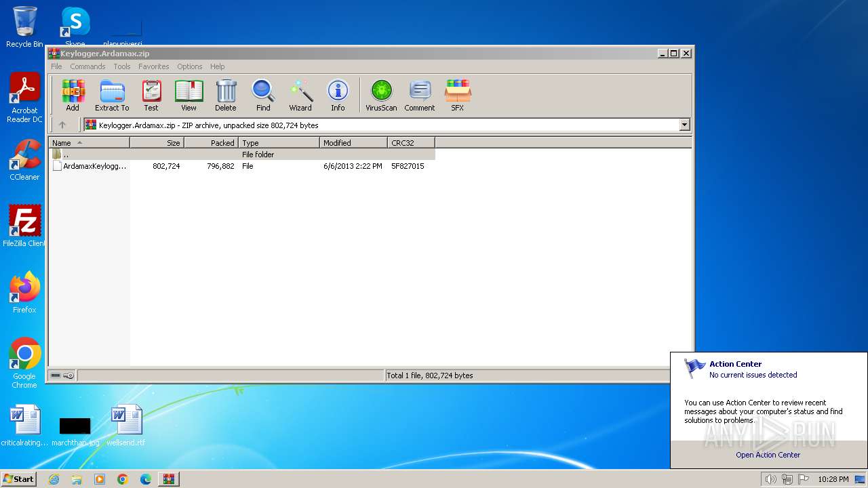The width and height of the screenshot is (868, 488).
Task: Open the Options menu
Action: (x=190, y=66)
